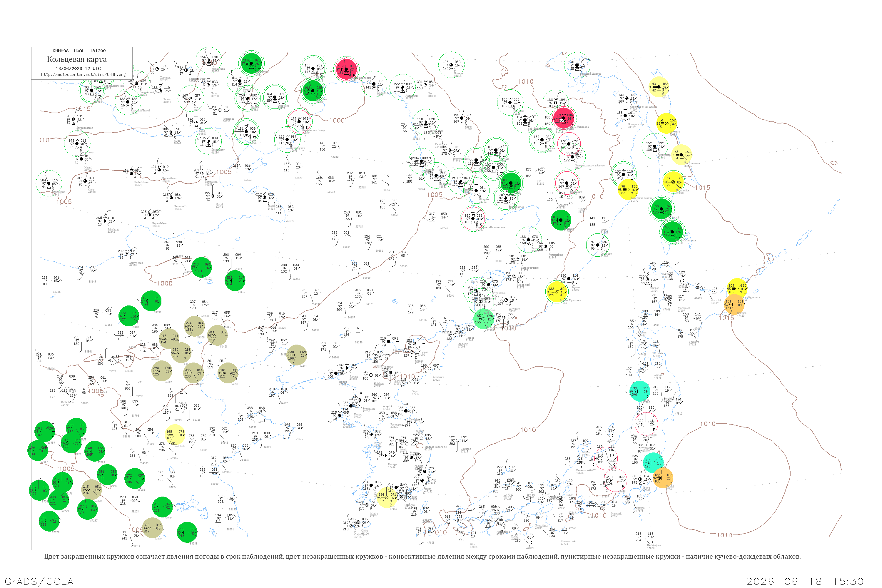Click the 1000 isobar label near Нерчинский Завод
This screenshot has width=882, height=588.
coord(337,120)
